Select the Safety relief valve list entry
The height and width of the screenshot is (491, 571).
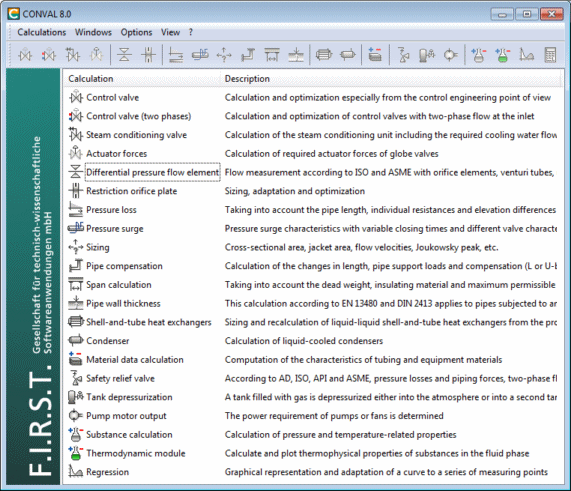click(x=120, y=378)
